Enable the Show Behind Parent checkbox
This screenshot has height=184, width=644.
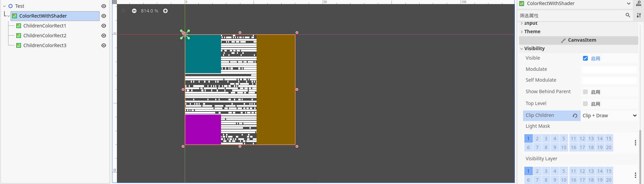click(x=585, y=92)
